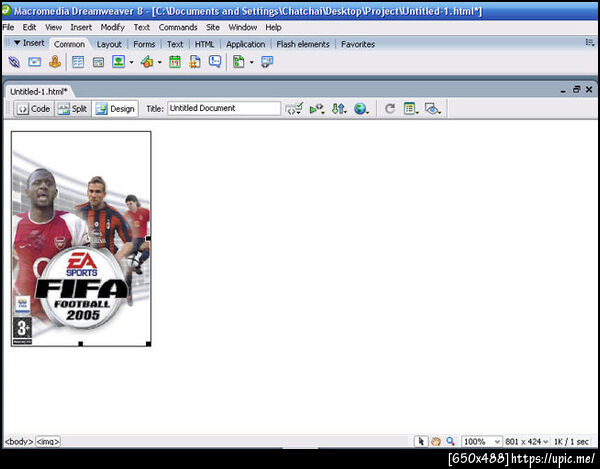Click the body tag selector
The image size is (600, 469).
(x=19, y=441)
